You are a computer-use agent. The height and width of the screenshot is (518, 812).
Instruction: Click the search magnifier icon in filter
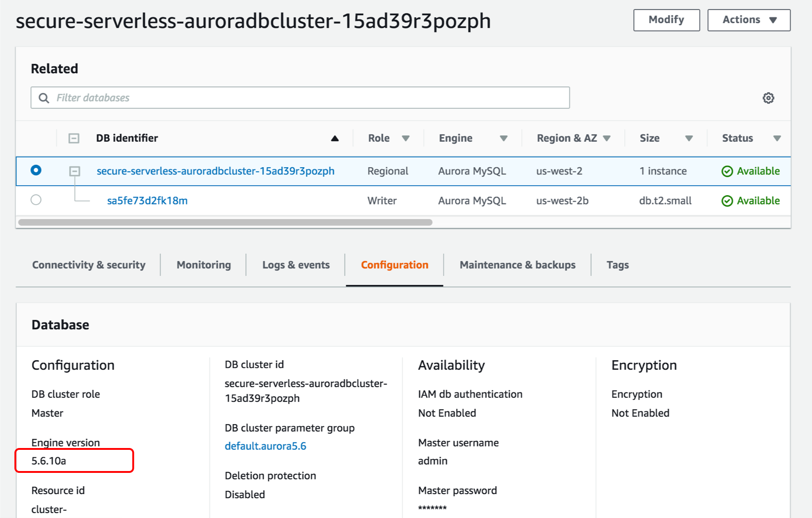pyautogui.click(x=44, y=98)
